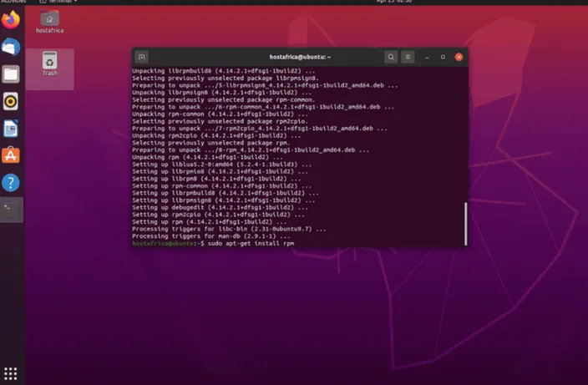The width and height of the screenshot is (588, 385).
Task: Click the terminal vertical scrollbar
Action: (466, 224)
